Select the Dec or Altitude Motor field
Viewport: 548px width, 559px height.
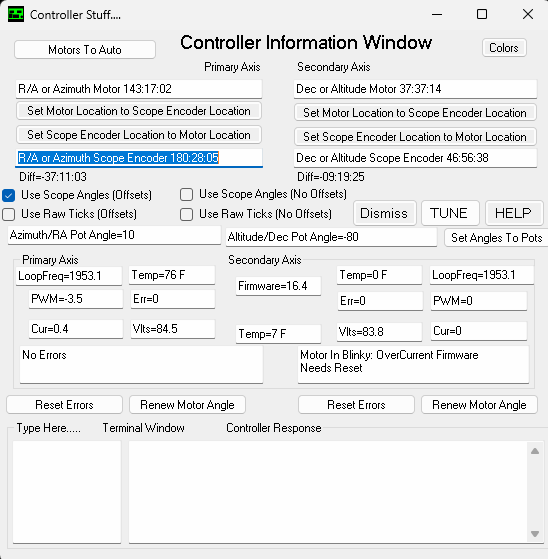coord(415,89)
